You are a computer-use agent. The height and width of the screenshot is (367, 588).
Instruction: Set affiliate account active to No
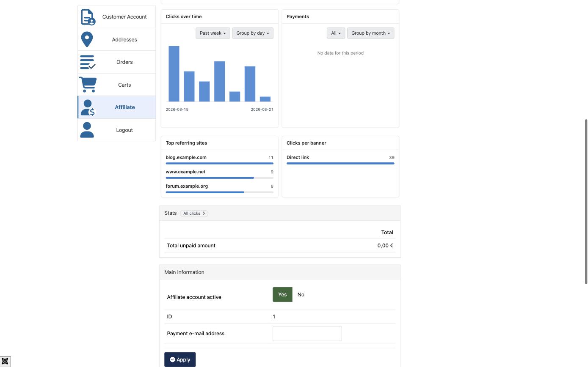(301, 295)
